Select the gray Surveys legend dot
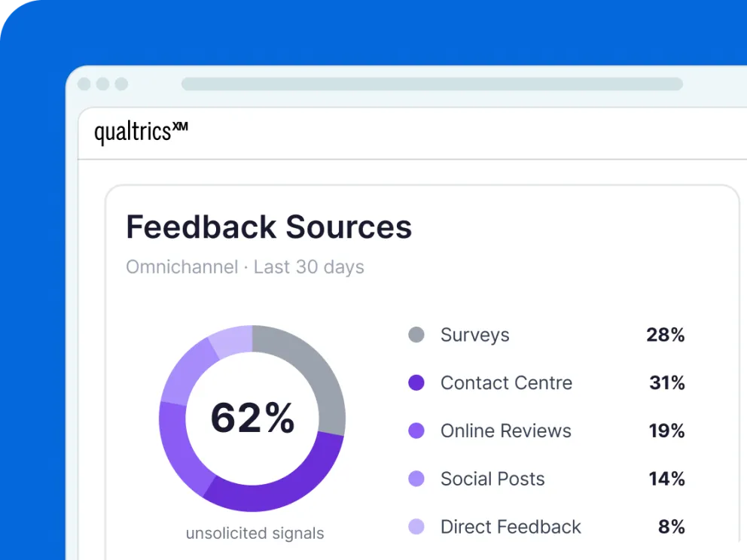747x560 pixels. (x=416, y=335)
